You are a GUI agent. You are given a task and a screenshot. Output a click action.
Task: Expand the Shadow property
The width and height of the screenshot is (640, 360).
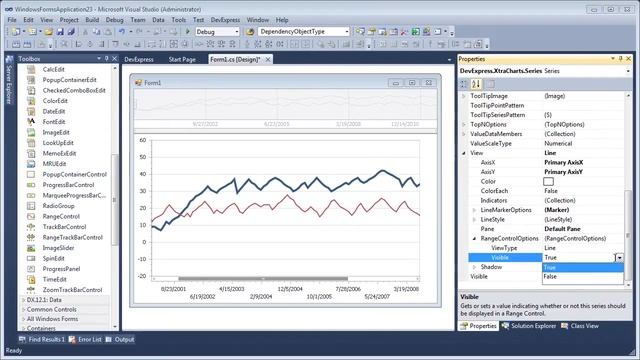pos(474,267)
